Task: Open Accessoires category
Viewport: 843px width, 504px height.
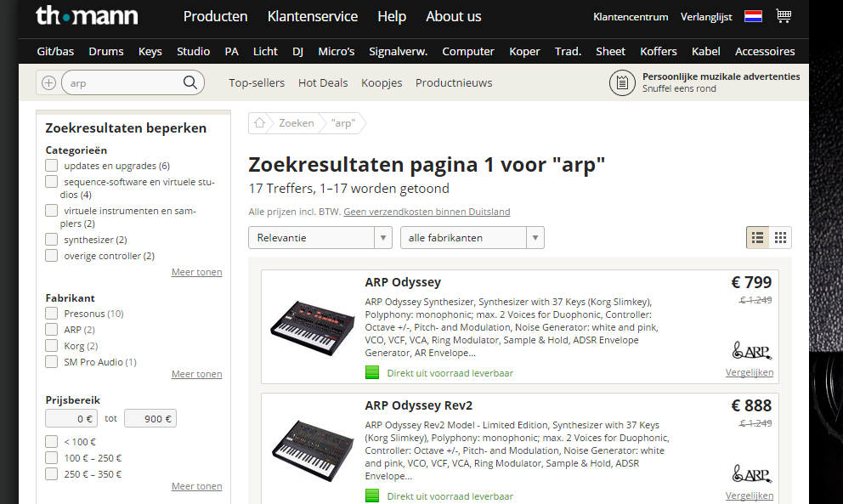Action: pyautogui.click(x=765, y=52)
